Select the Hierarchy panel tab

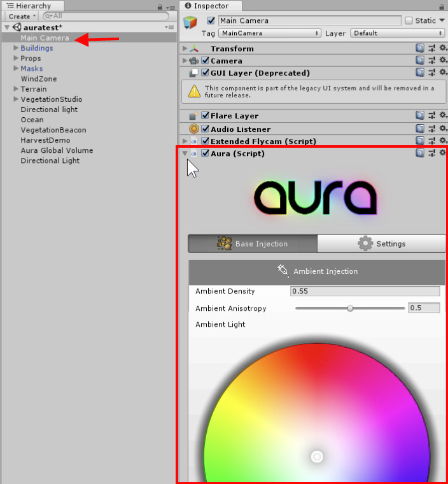33,6
